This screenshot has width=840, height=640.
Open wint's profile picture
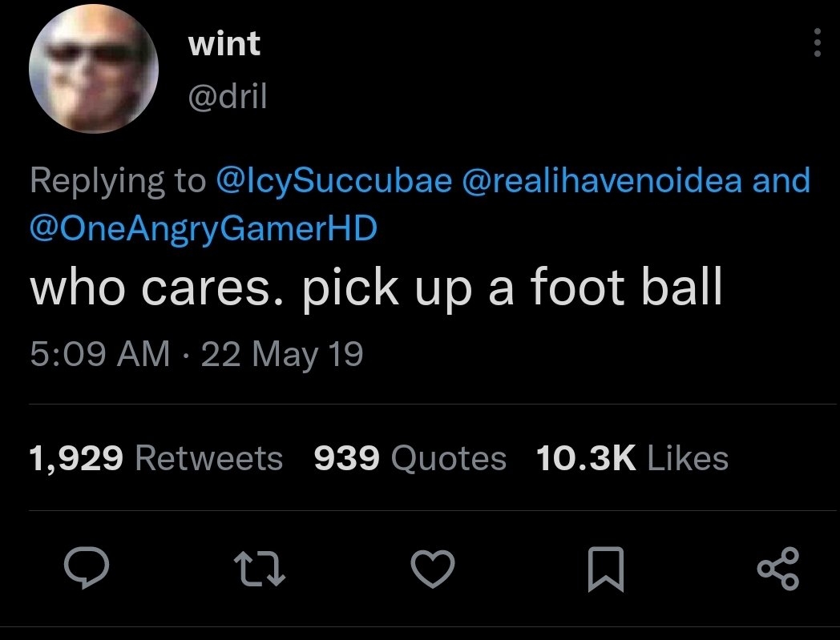93,70
